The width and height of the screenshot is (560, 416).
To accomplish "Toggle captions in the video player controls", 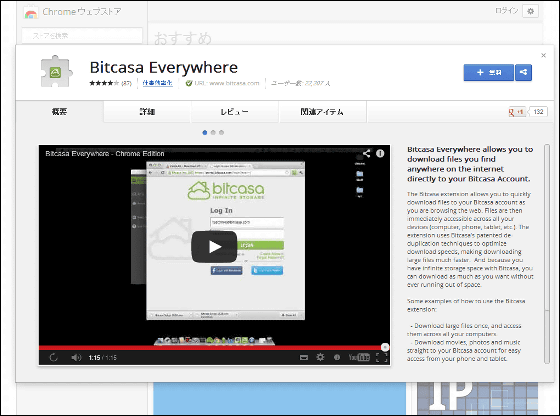I will click(304, 357).
